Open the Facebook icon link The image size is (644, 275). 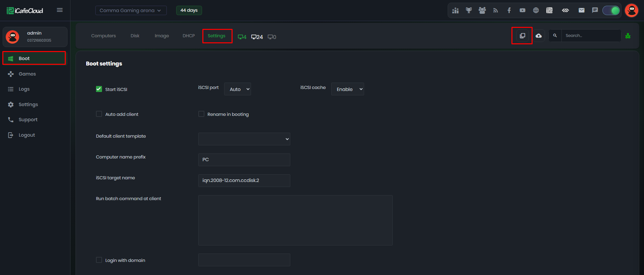pyautogui.click(x=509, y=10)
